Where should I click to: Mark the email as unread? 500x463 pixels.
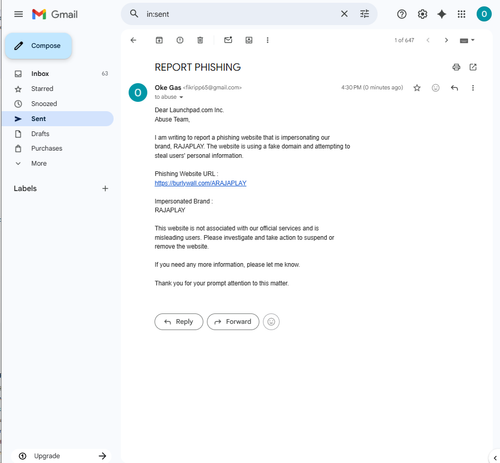coord(228,40)
